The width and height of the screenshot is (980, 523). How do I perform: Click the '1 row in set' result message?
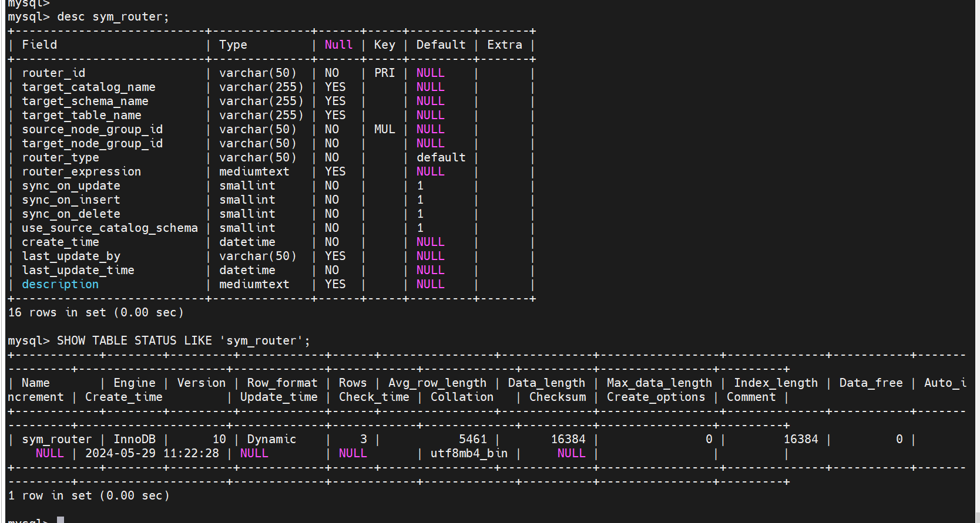coord(89,496)
